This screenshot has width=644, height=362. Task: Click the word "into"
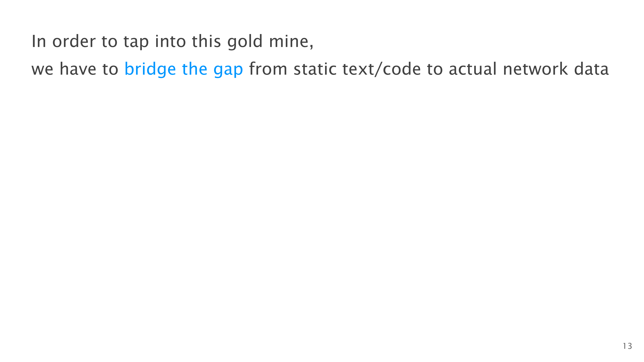pos(170,41)
